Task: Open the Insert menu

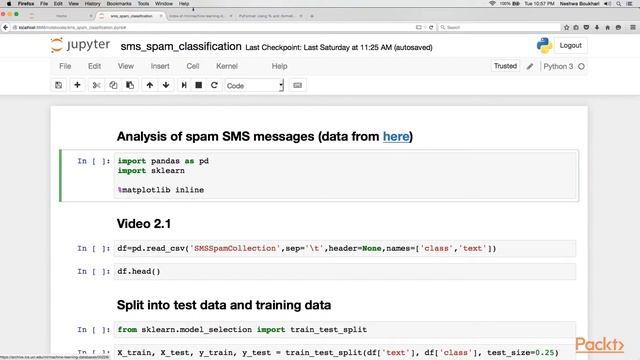Action: (160, 66)
